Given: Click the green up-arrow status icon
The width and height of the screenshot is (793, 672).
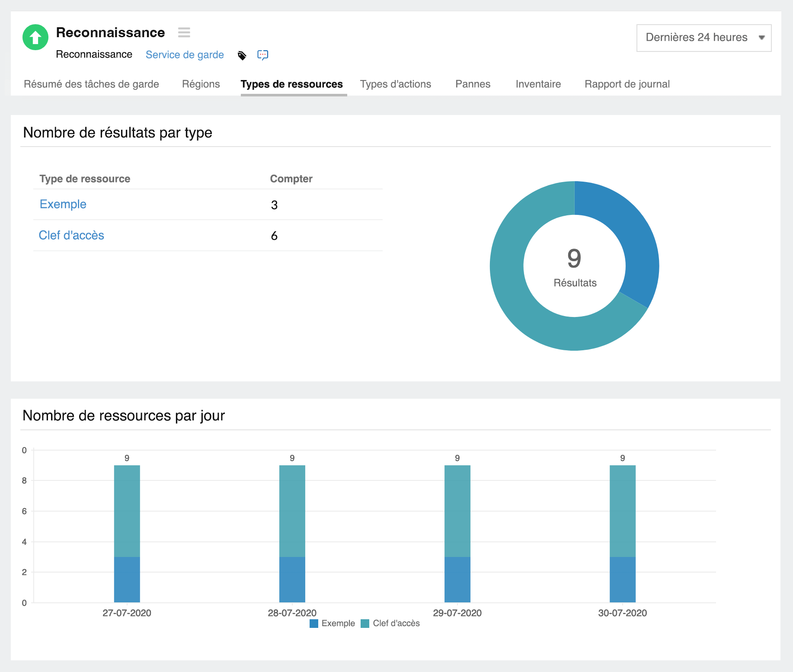Looking at the screenshot, I should point(35,38).
